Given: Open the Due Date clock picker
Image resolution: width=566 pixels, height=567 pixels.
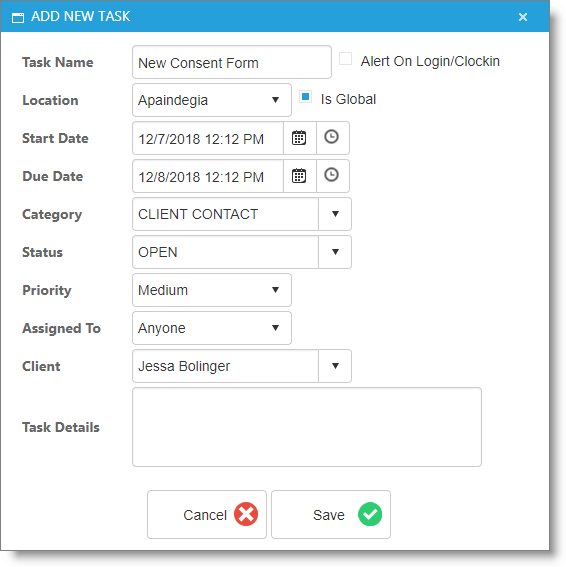Looking at the screenshot, I should pyautogui.click(x=332, y=175).
